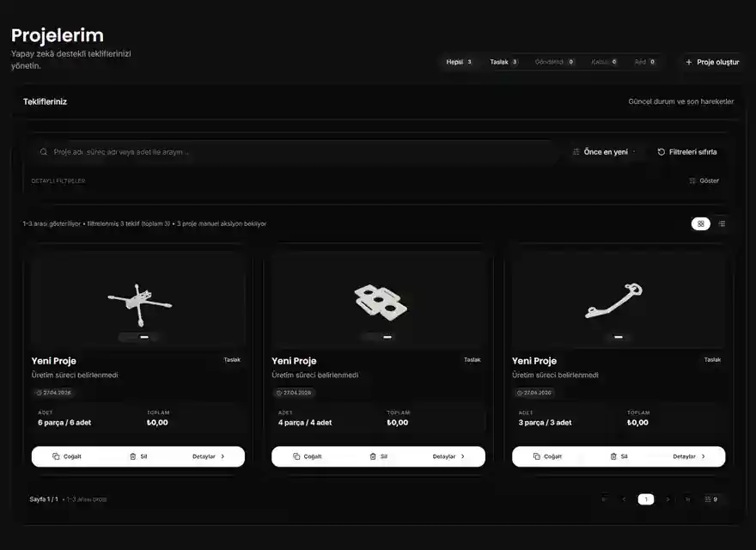The width and height of the screenshot is (756, 550).
Task: Click the trash icon on the 6 parça card
Action: point(133,456)
